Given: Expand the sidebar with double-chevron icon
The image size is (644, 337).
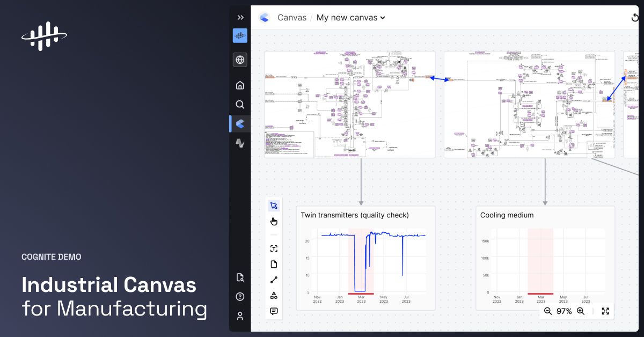Looking at the screenshot, I should pos(240,17).
